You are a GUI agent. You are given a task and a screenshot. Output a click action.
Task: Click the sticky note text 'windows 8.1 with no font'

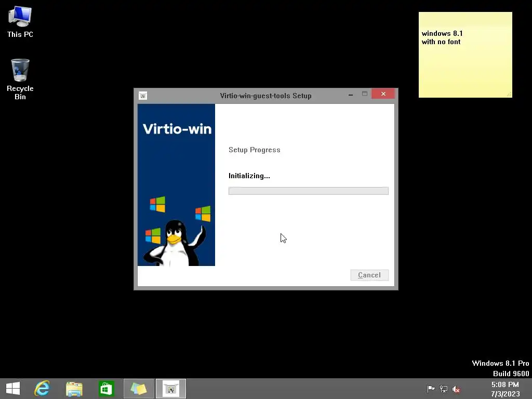(x=442, y=37)
